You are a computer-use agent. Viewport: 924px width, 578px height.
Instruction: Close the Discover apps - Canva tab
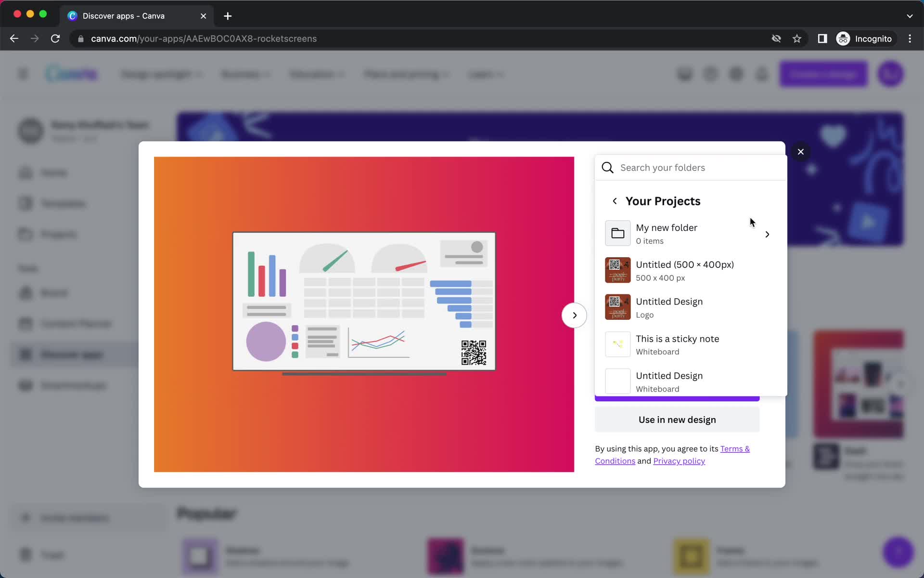click(204, 16)
